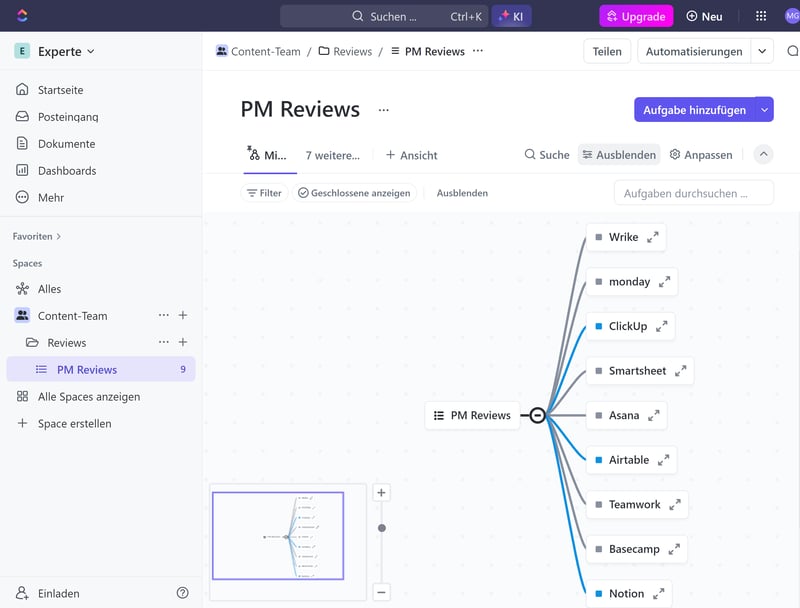800x608 pixels.
Task: Toggle Geschlossene anzeigen
Action: coord(354,193)
